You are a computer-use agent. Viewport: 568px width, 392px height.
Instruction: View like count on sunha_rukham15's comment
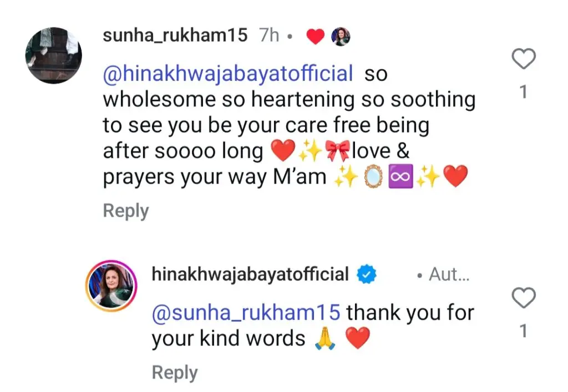523,92
